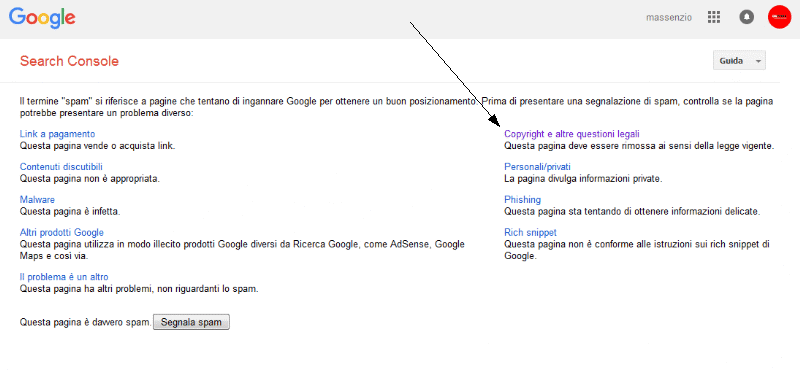Screen dimensions: 800x372
Task: Click text 'Questa pagina ha altri problemi, non riguardanti lo spam.'
Action: coord(139,289)
